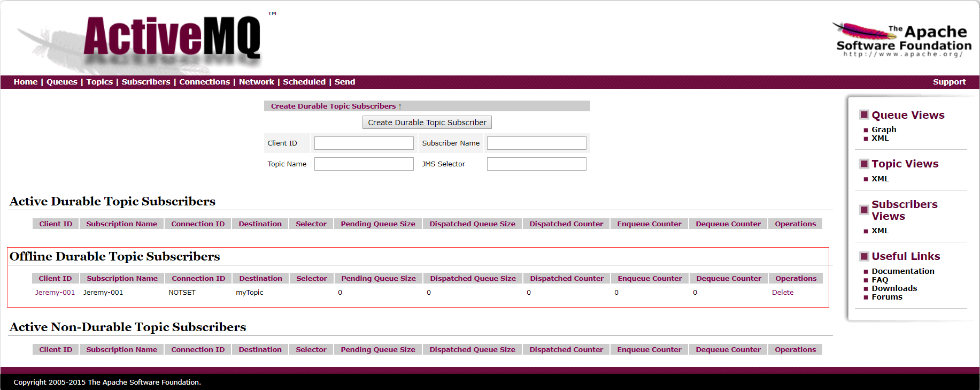Click the Offline Durable Topic Subscribers heading

pyautogui.click(x=115, y=257)
